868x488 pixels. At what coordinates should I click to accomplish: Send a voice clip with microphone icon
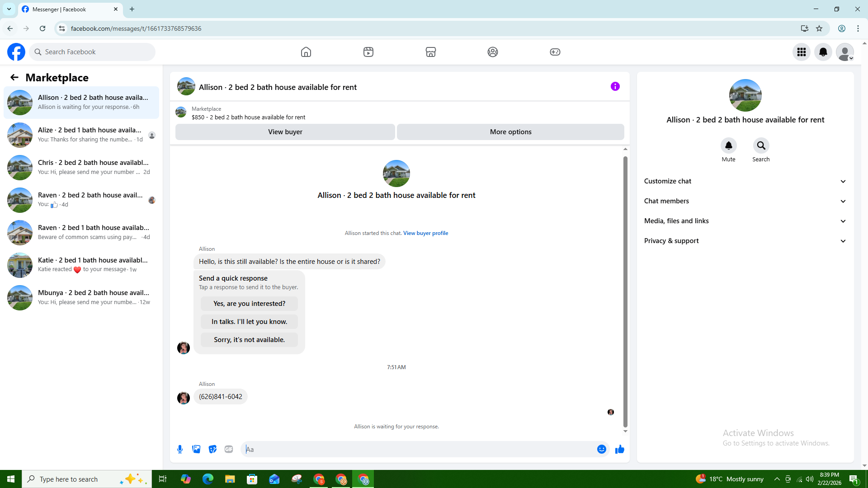[x=180, y=449]
